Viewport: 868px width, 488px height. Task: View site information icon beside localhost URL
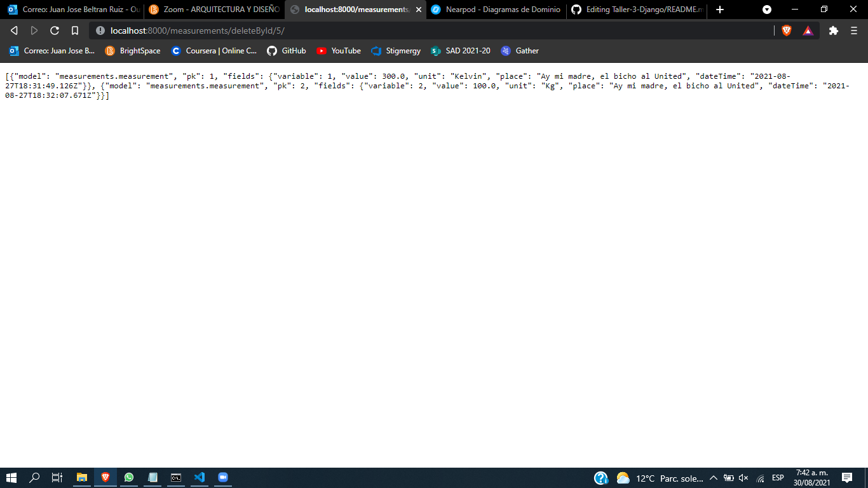(x=100, y=30)
